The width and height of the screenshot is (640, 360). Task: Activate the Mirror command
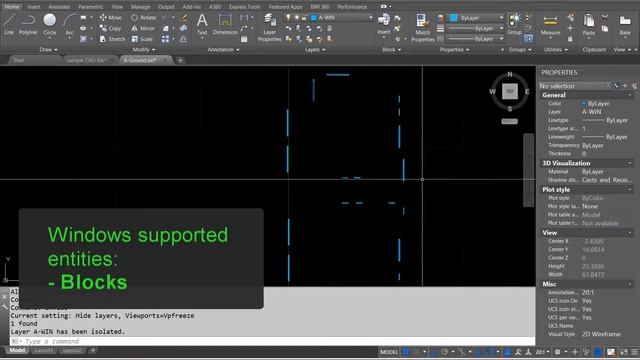coord(143,28)
